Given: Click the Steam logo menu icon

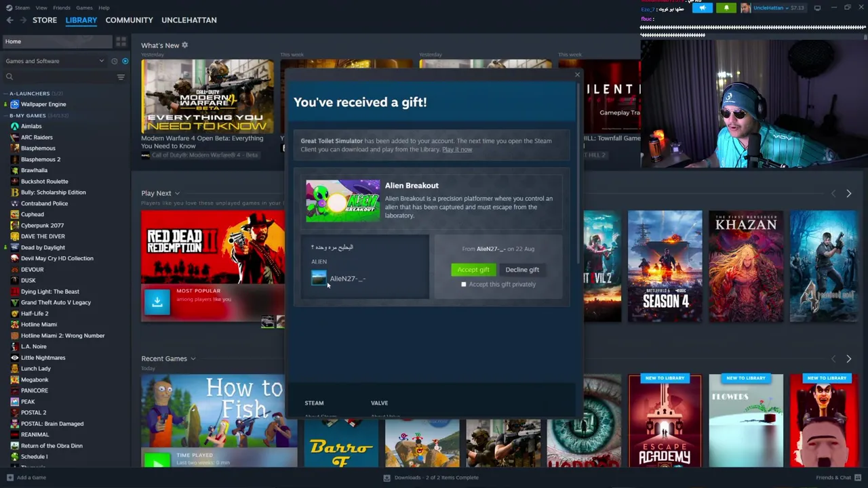Looking at the screenshot, I should pos(9,7).
